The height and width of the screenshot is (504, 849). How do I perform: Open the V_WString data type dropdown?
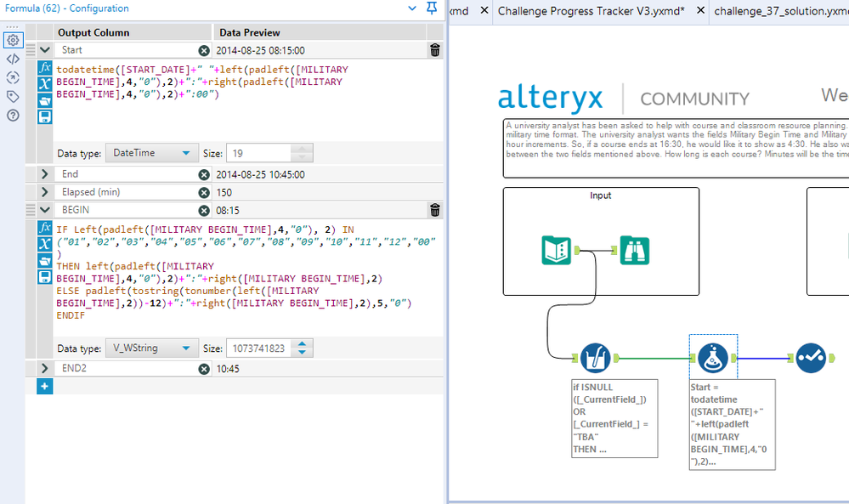coord(151,348)
